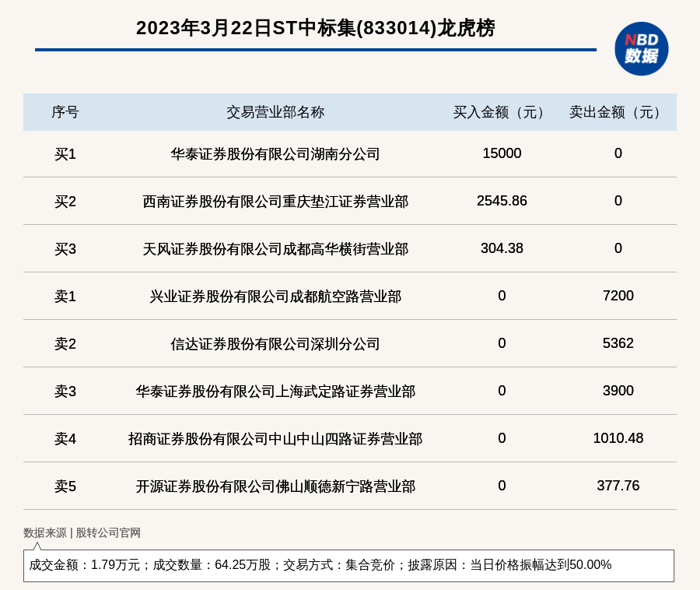Click the buy amount 15000
The image size is (700, 590).
click(x=502, y=153)
